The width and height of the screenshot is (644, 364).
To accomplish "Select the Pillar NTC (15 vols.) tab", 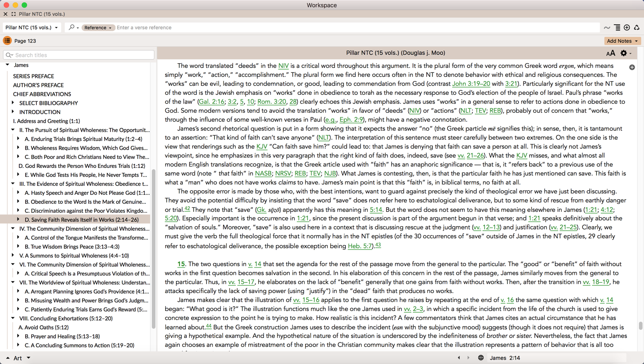I will click(42, 14).
